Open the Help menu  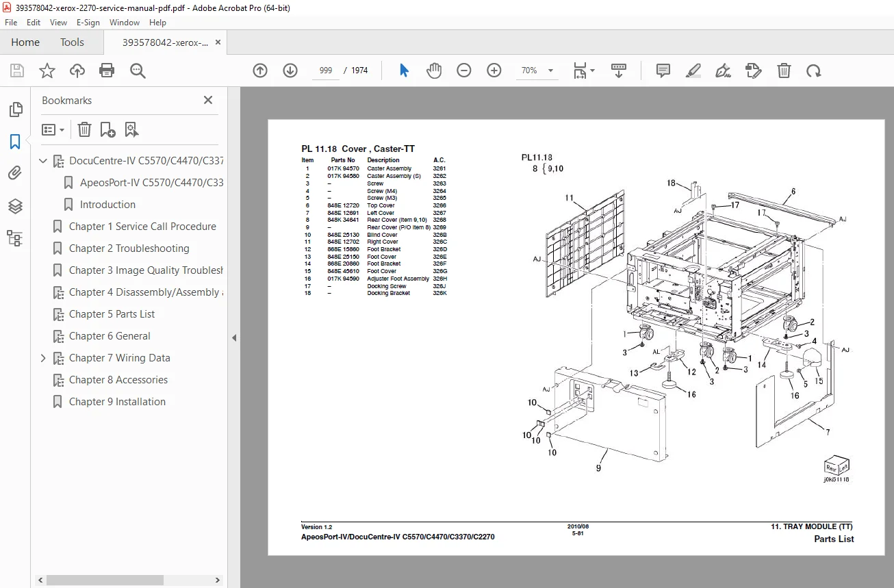157,23
